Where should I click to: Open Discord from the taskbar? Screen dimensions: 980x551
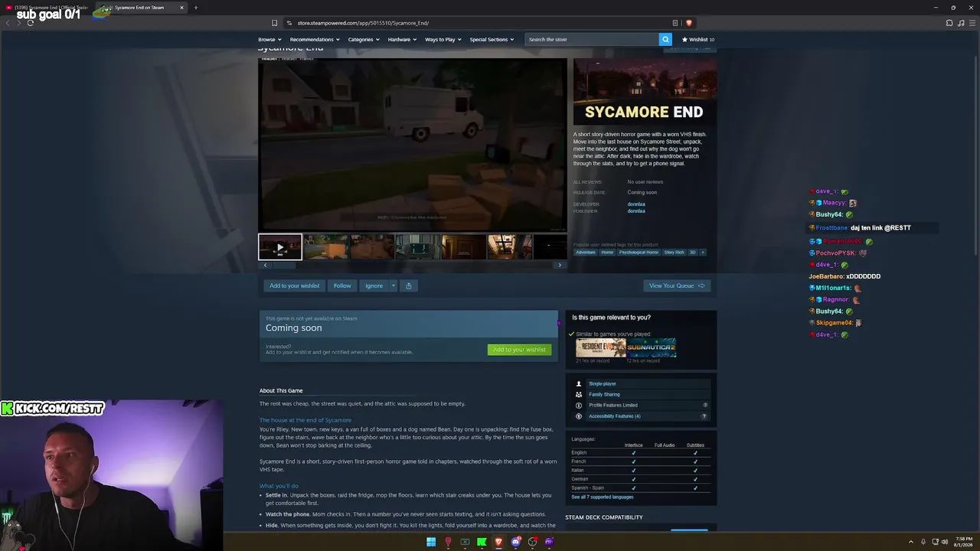tap(515, 542)
